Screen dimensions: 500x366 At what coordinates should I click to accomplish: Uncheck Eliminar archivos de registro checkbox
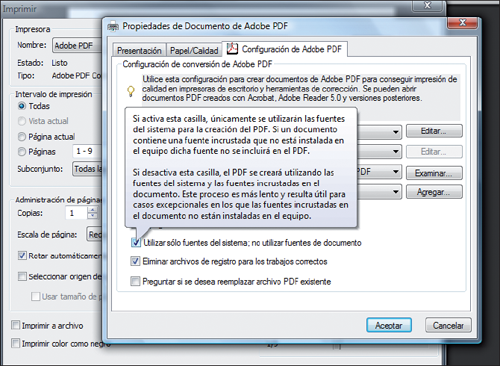135,261
